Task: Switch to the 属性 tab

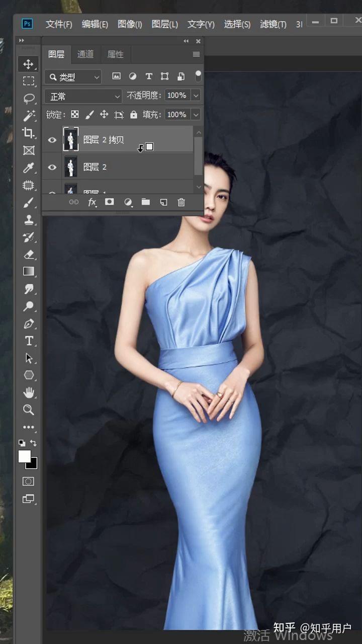Action: pos(115,54)
